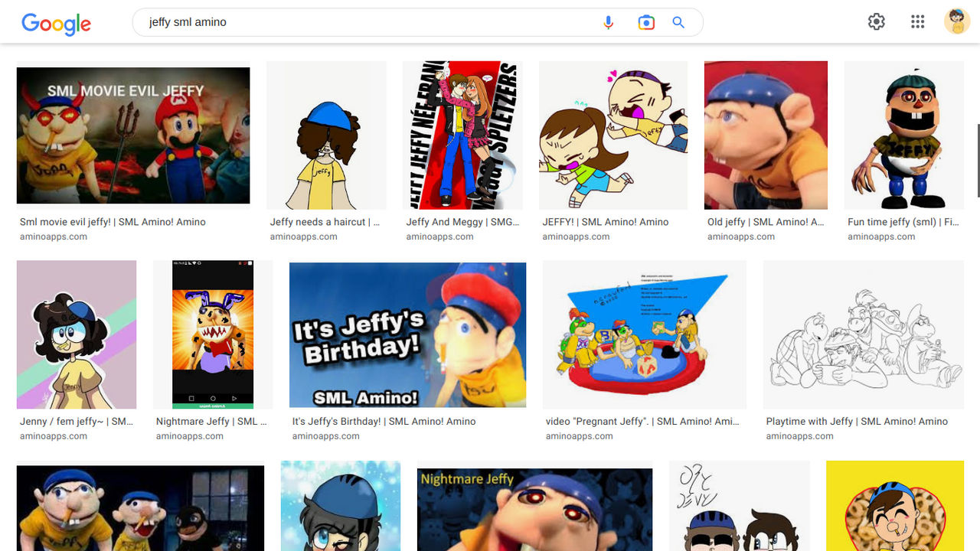Click aminoapps.com under "Old jeffy"
Image resolution: width=980 pixels, height=551 pixels.
[x=741, y=237]
